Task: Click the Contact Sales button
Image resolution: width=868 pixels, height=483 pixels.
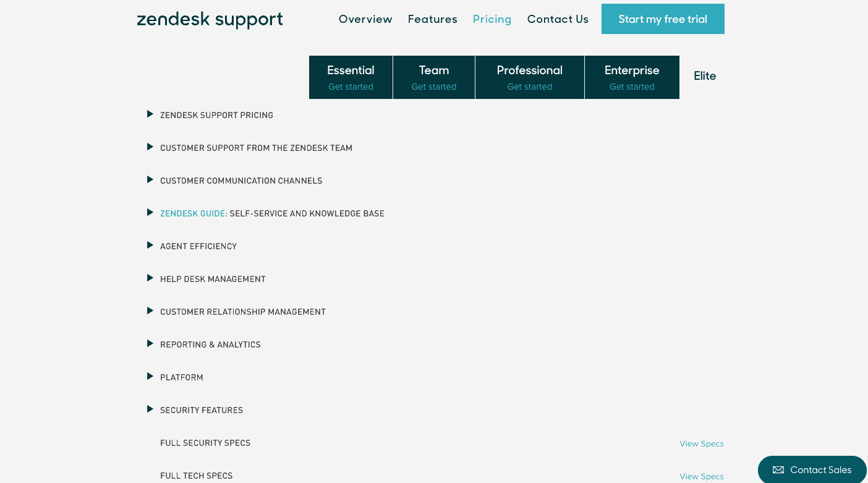Action: [x=813, y=469]
